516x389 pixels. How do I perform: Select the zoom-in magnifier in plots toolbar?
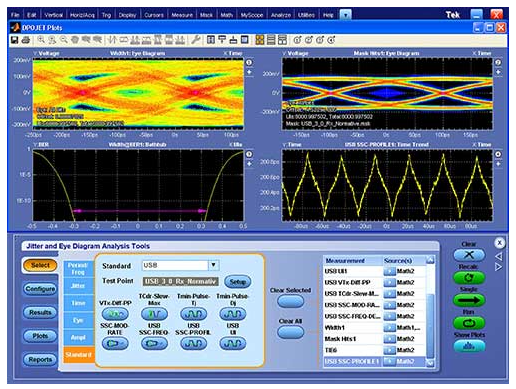[x=41, y=40]
